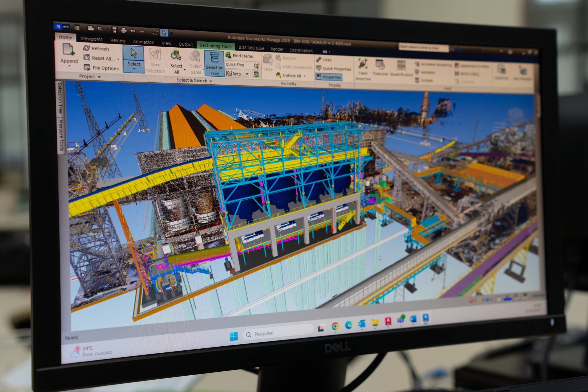
Task: Open the Find Items window
Action: pyautogui.click(x=239, y=56)
